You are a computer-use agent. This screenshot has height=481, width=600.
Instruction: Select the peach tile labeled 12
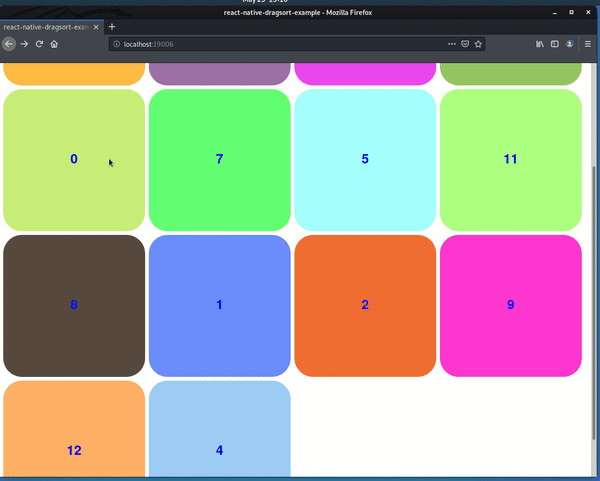click(74, 429)
